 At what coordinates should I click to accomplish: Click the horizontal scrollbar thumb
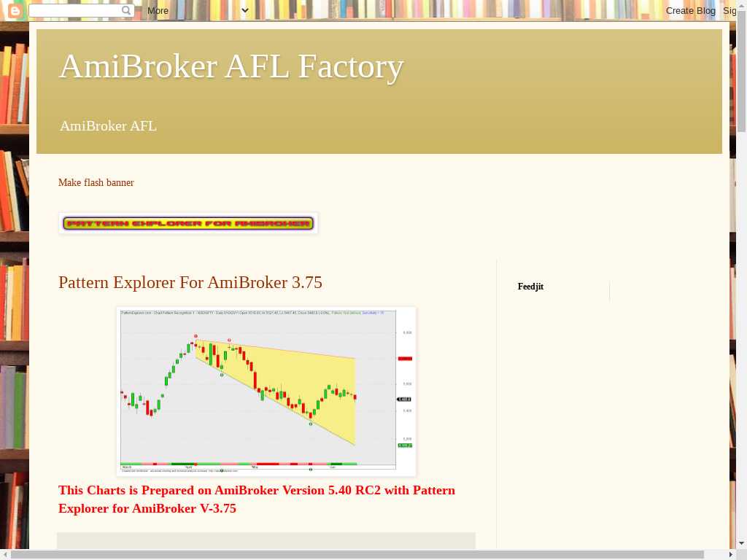coord(357,554)
